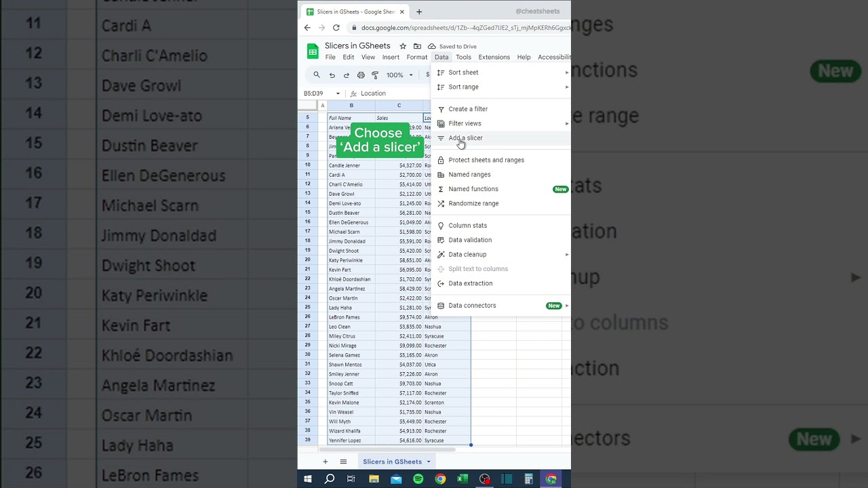Open the Format menu
This screenshot has width=868, height=488.
[x=416, y=58]
